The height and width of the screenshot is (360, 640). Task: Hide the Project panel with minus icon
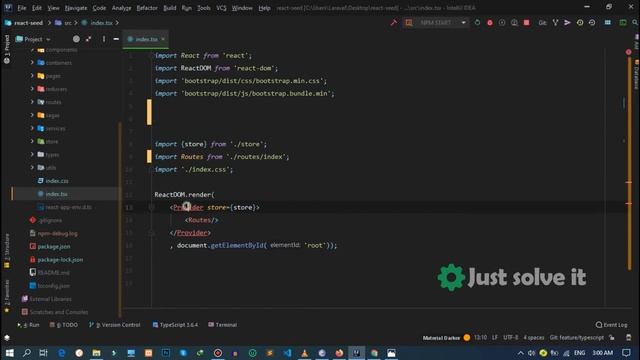[x=116, y=39]
